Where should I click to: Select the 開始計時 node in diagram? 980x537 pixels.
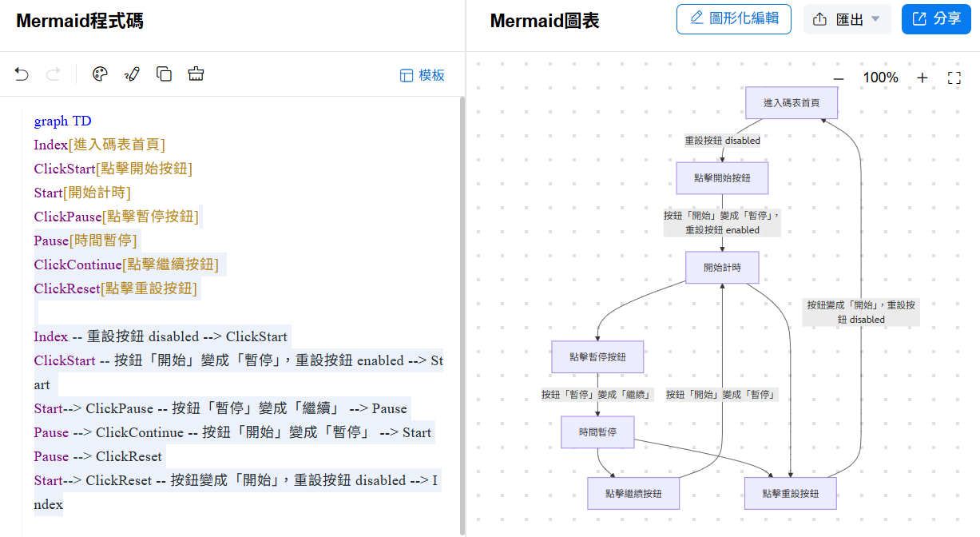pyautogui.click(x=722, y=268)
